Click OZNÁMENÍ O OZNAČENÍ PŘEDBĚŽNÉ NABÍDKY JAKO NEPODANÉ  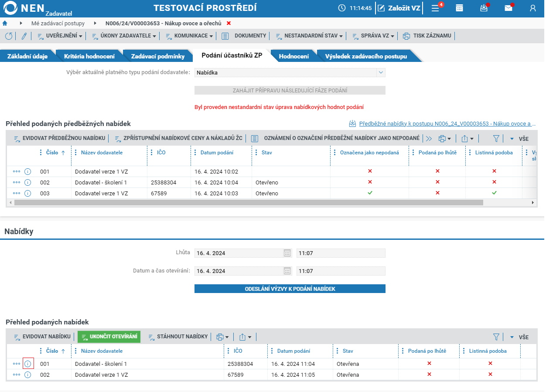336,138
